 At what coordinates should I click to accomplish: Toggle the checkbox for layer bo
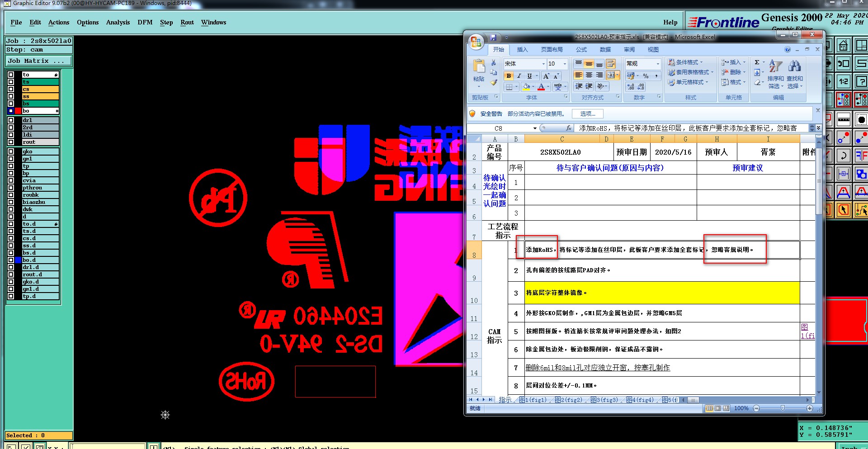tap(11, 111)
